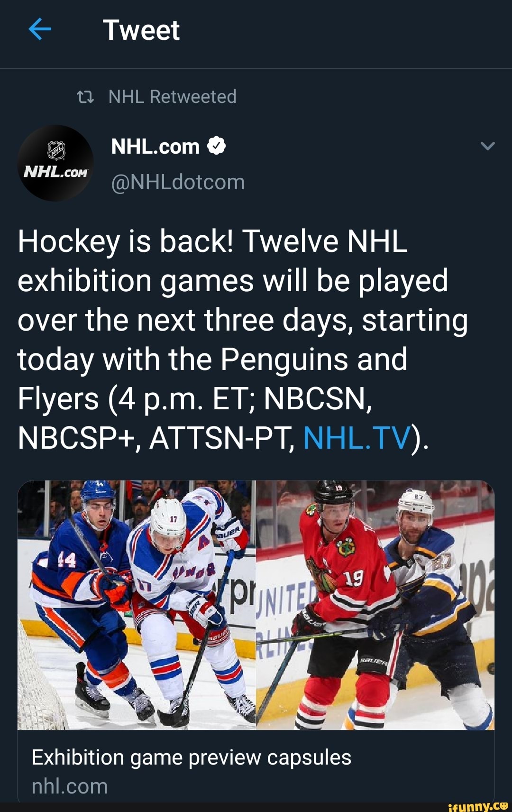The width and height of the screenshot is (512, 812).
Task: Select the tweet body text
Action: click(243, 340)
